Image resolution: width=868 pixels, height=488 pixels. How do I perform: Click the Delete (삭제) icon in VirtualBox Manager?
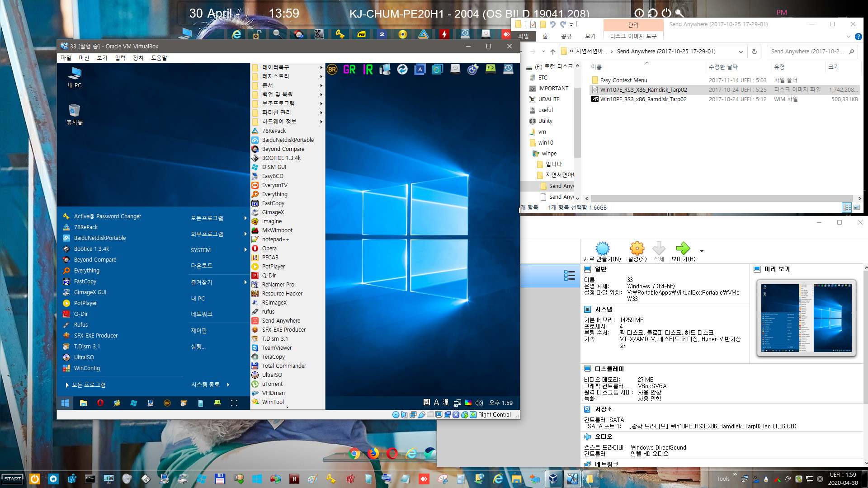click(x=659, y=248)
